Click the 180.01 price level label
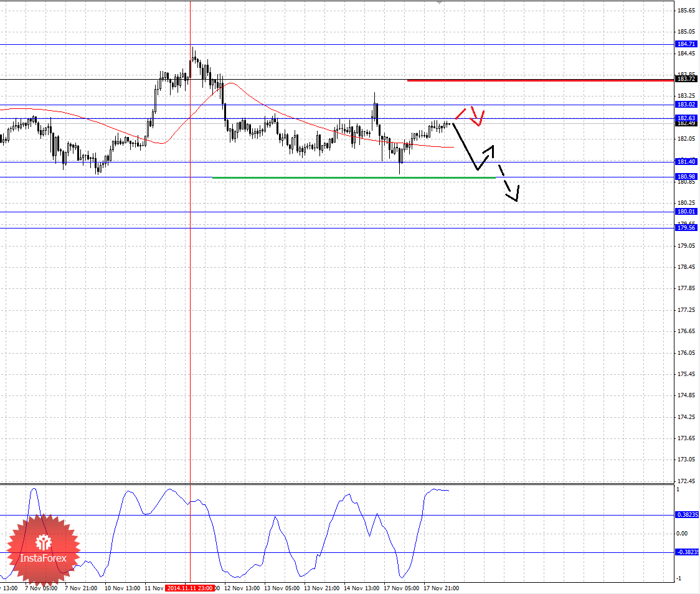This screenshot has height=594, width=700. pos(686,212)
